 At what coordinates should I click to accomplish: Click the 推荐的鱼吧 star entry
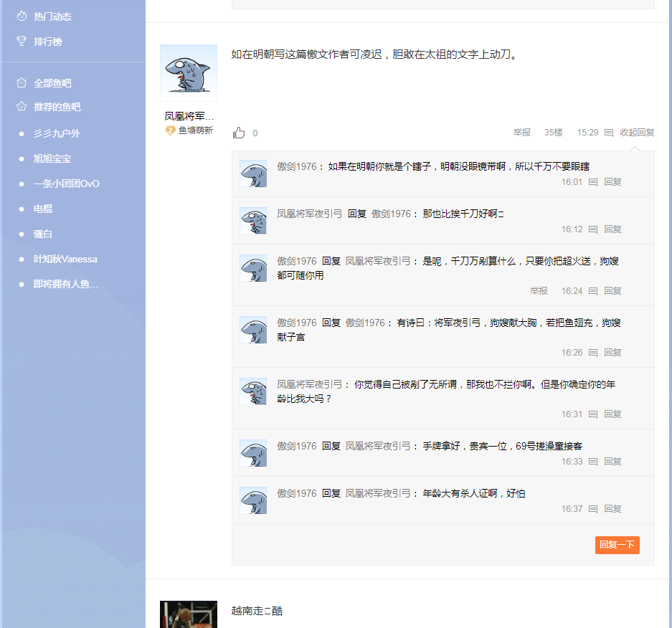pos(57,107)
